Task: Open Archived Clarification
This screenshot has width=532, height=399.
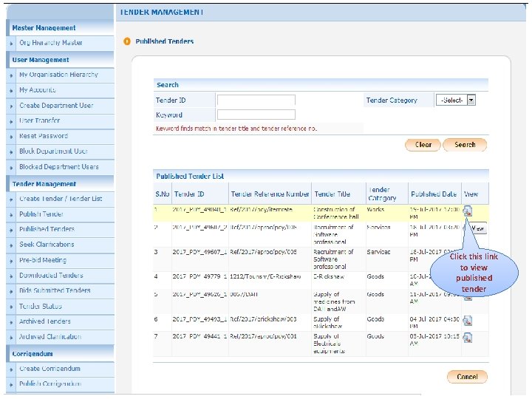Action: coord(50,337)
